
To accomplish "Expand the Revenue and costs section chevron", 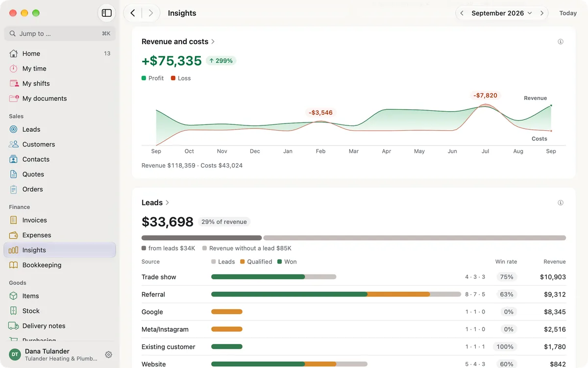I will click(213, 42).
